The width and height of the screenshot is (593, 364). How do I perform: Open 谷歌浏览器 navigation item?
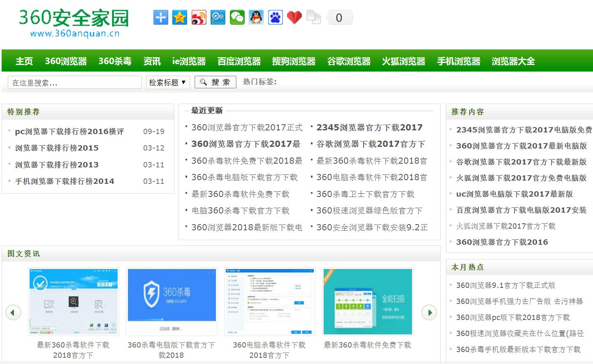click(349, 61)
